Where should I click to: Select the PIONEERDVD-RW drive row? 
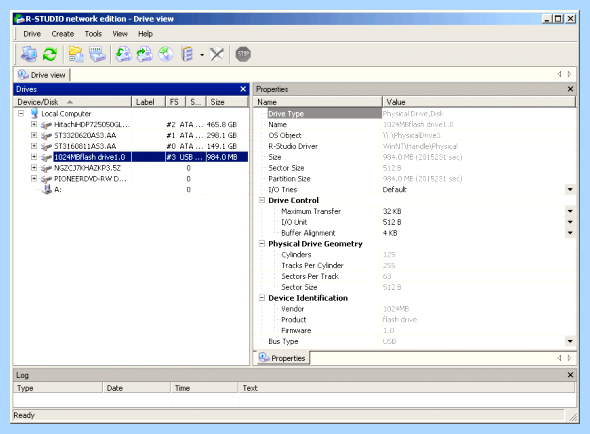click(131, 179)
